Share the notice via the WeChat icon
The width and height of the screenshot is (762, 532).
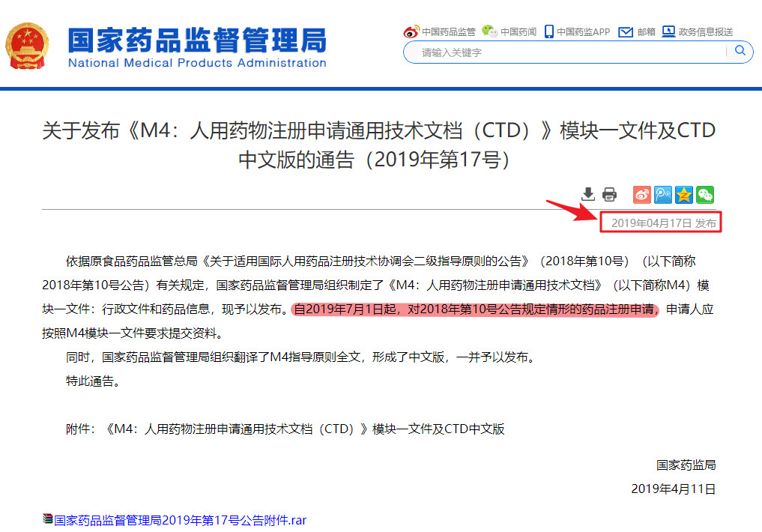pyautogui.click(x=704, y=194)
